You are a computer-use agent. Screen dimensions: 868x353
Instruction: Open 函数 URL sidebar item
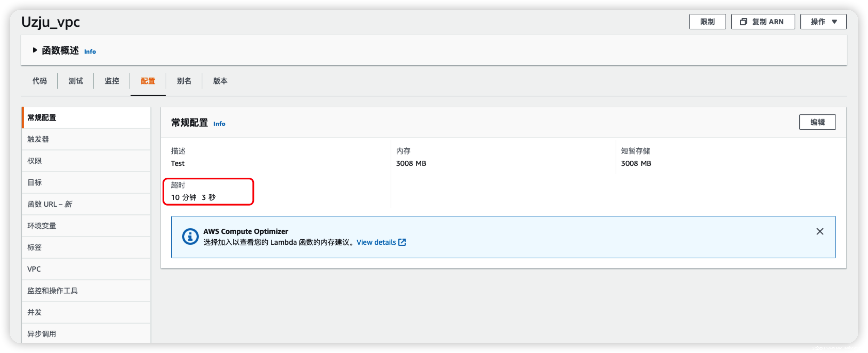pyautogui.click(x=50, y=204)
